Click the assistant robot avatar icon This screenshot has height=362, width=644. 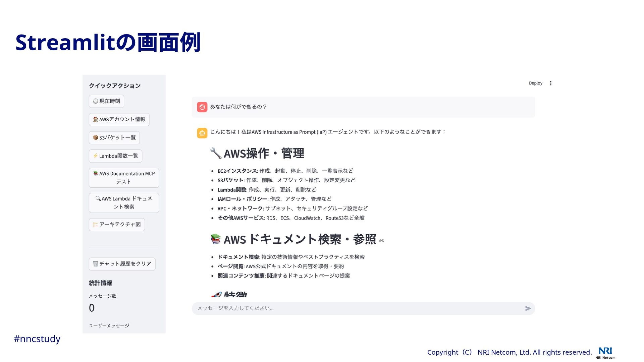point(202,133)
